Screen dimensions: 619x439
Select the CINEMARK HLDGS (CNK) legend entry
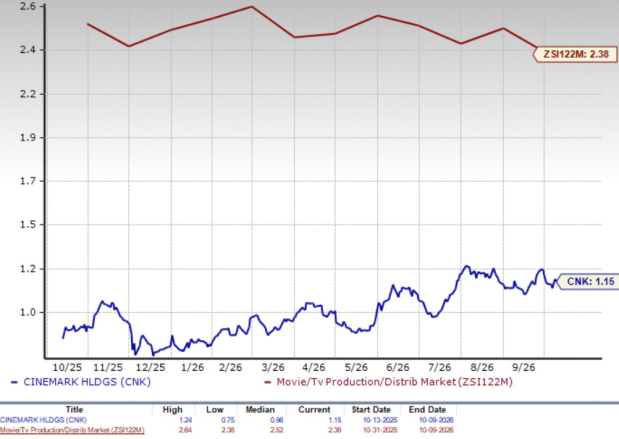click(87, 382)
